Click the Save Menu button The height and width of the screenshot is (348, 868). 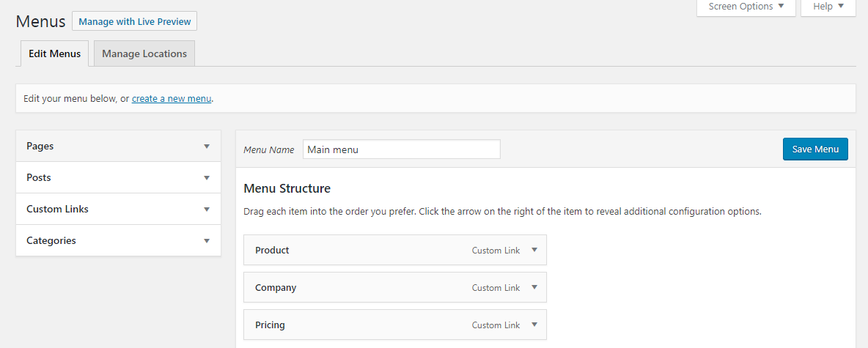(x=815, y=149)
